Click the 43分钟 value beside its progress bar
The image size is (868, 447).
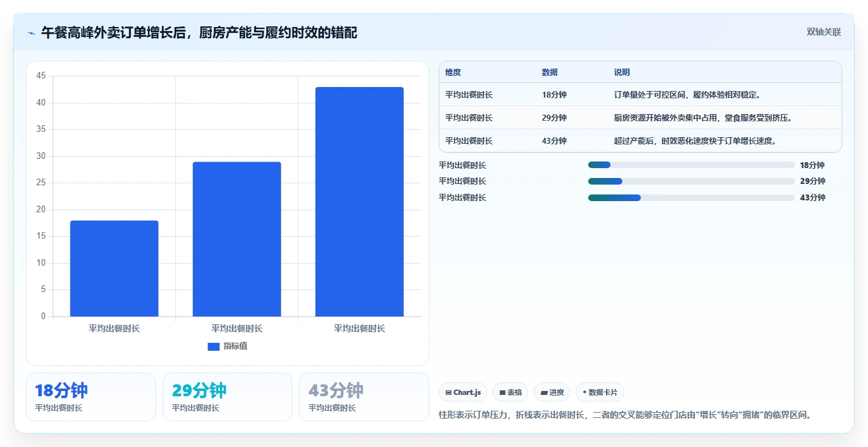coord(812,198)
